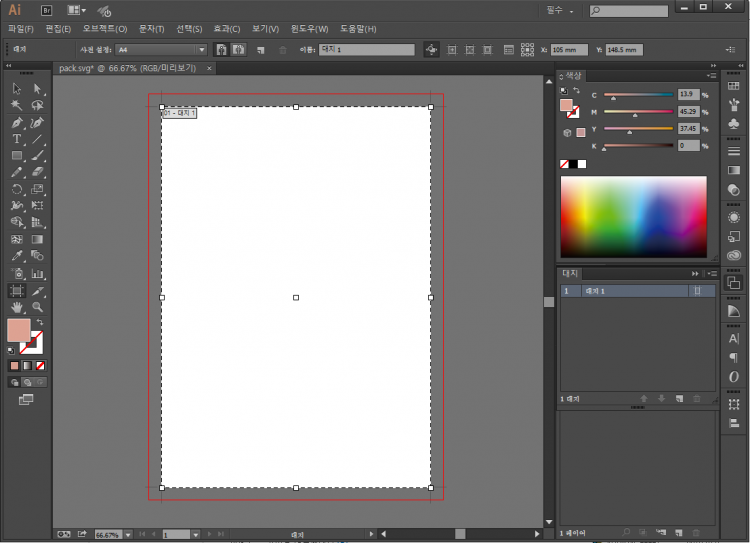Pick the Rectangle tool
This screenshot has width=750, height=543.
[x=17, y=155]
